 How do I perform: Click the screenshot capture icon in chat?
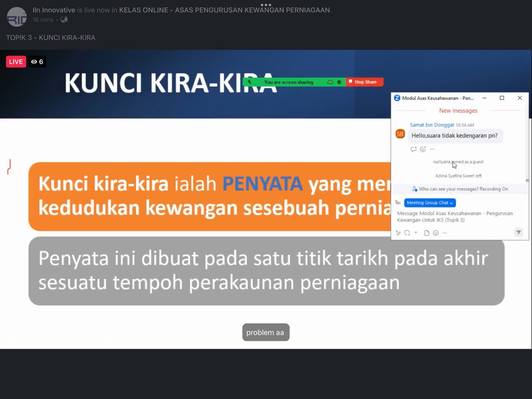click(407, 233)
